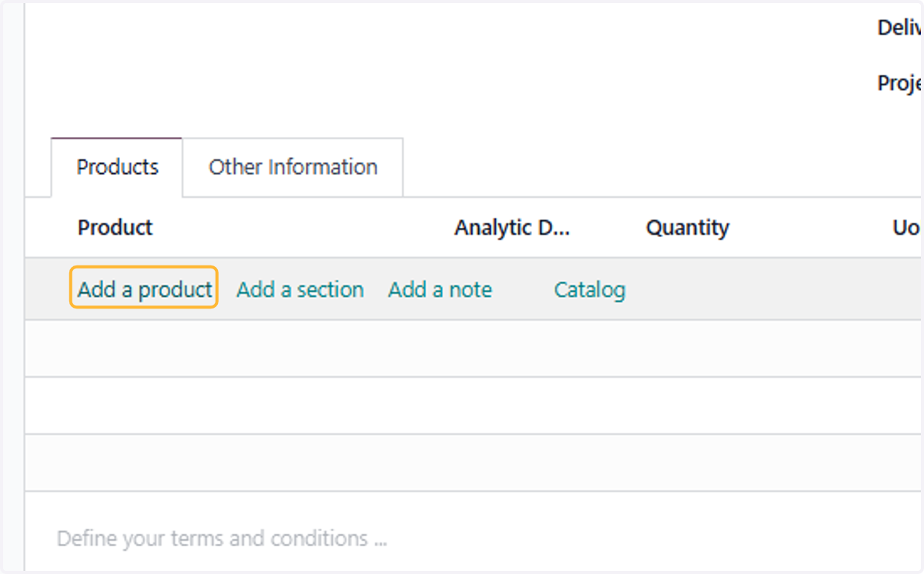This screenshot has height=574, width=924.
Task: Switch to the Other Information tab
Action: [293, 167]
